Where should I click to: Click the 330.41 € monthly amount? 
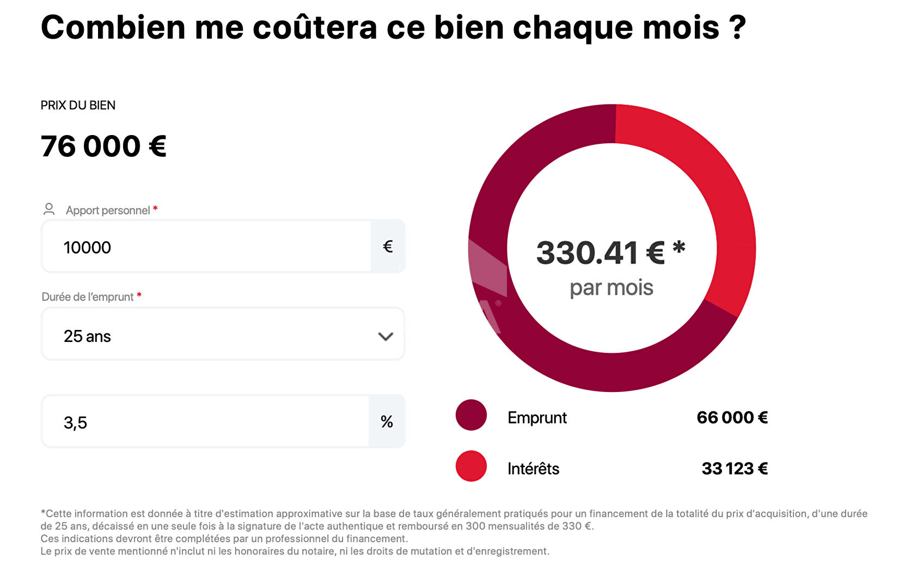(601, 253)
